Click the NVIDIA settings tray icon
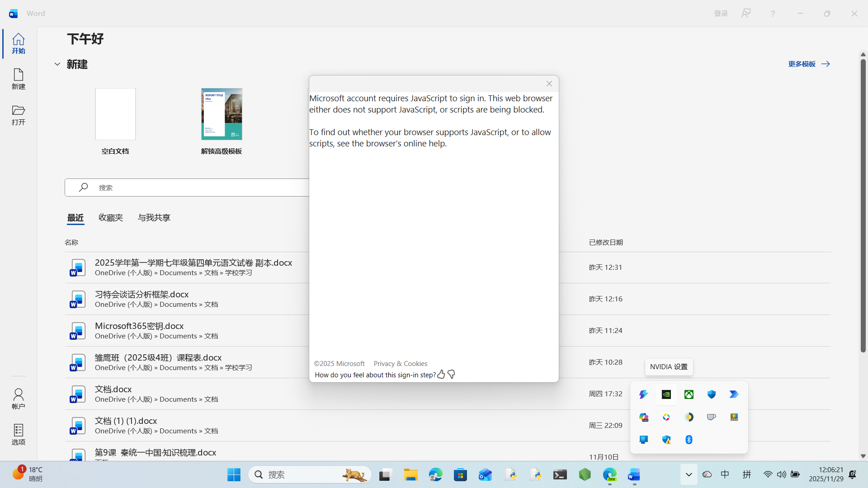This screenshot has height=488, width=868. (x=666, y=394)
